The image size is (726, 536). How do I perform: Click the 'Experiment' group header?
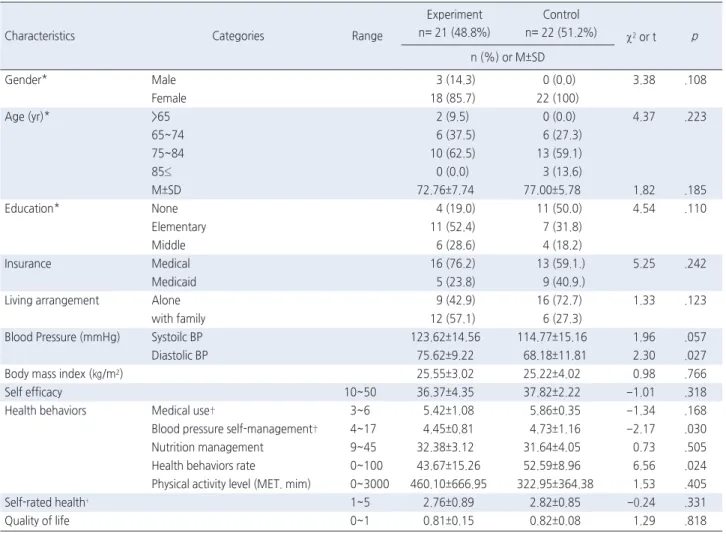pyautogui.click(x=454, y=15)
